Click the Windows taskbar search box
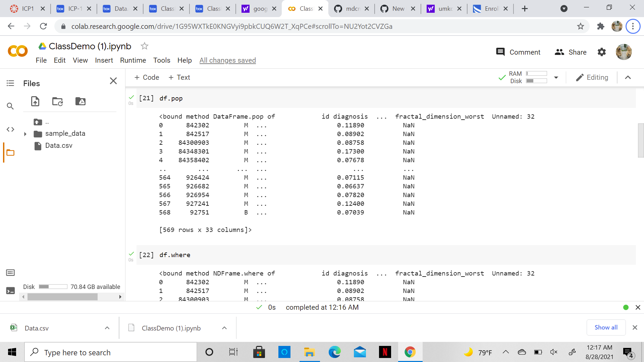 click(111, 352)
